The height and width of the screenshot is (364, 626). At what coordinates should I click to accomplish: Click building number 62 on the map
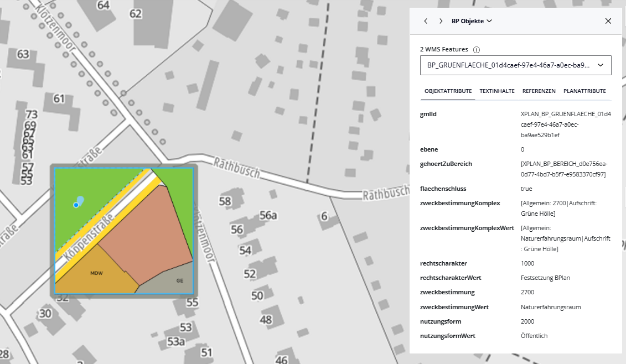tap(135, 13)
